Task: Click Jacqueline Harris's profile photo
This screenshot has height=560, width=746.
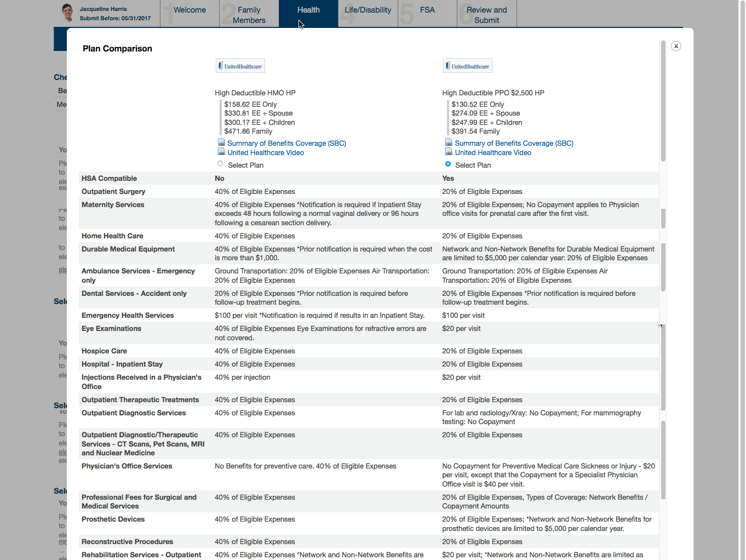Action: (67, 13)
